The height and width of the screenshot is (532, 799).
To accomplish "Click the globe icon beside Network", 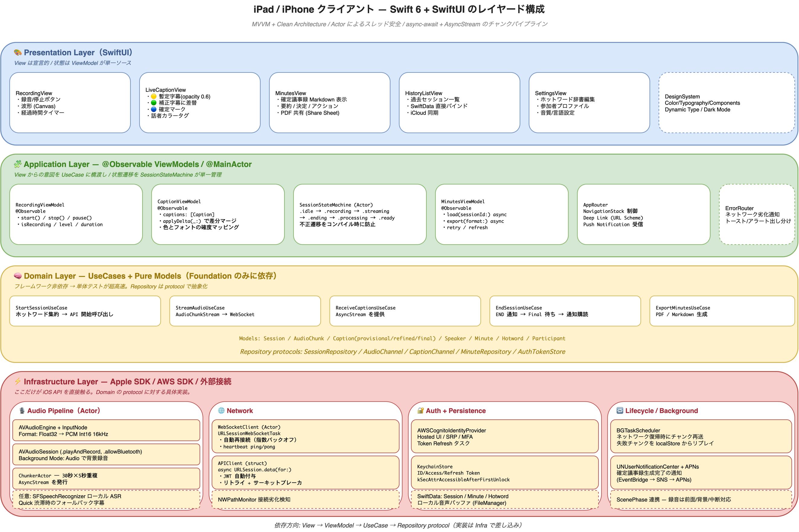I will (221, 411).
